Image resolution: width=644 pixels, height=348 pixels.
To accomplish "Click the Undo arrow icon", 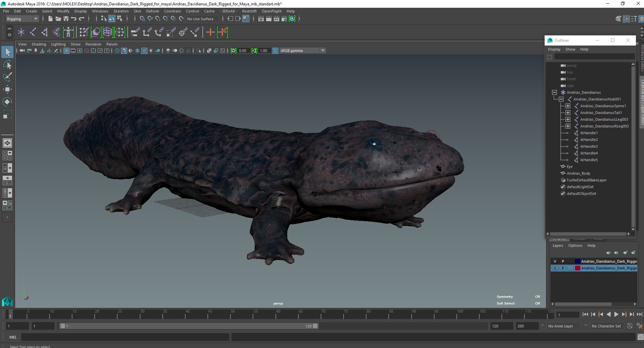I will 74,19.
